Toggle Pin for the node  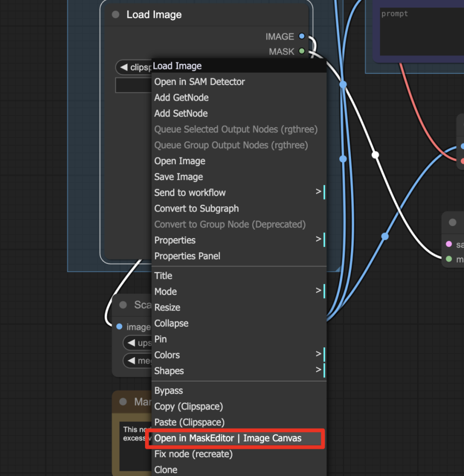[160, 339]
